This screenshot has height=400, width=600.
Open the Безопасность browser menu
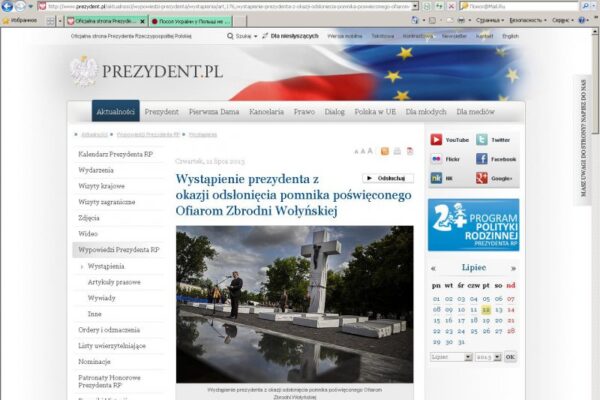coord(528,20)
